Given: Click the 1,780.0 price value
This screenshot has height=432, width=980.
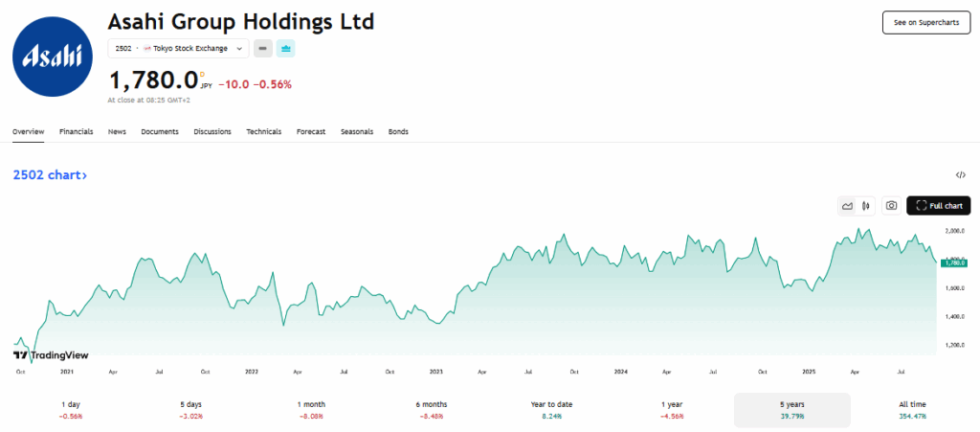Looking at the screenshot, I should click(x=153, y=80).
